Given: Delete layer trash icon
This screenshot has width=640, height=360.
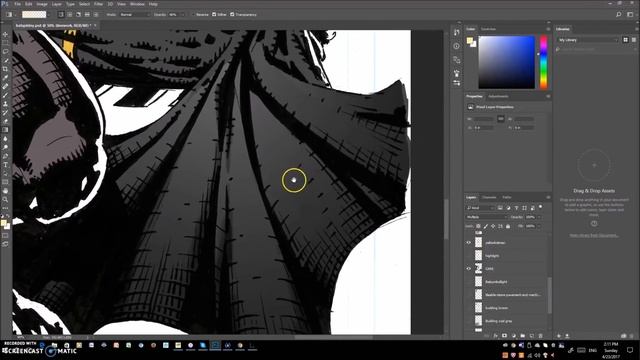Looking at the screenshot, I should [540, 336].
